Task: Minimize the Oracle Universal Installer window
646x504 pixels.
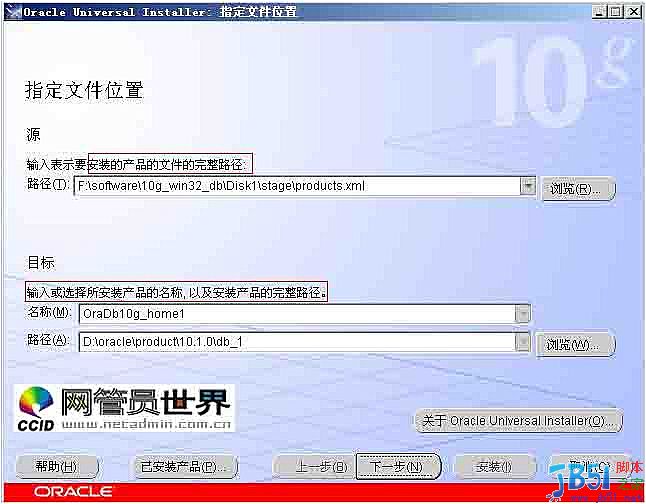Action: (x=601, y=11)
